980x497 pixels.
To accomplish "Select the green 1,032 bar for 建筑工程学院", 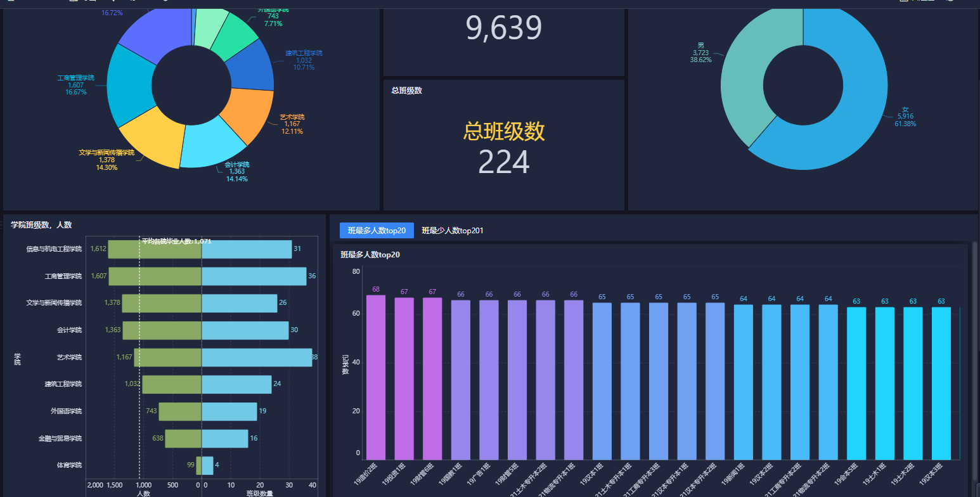I will [172, 384].
